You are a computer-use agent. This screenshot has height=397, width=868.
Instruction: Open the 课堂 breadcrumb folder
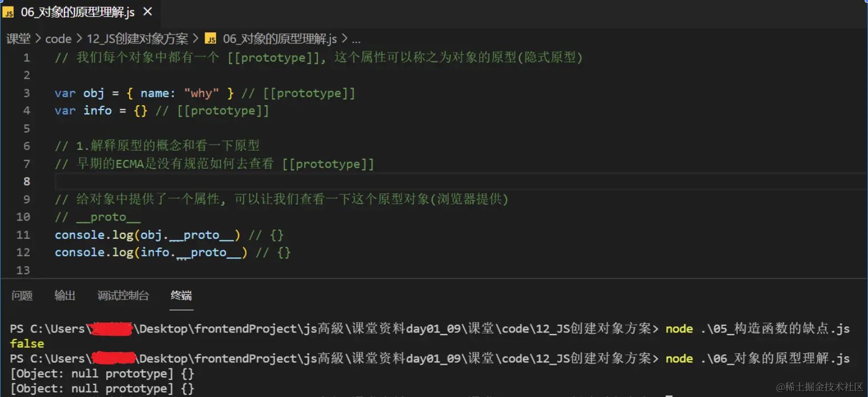pos(19,39)
